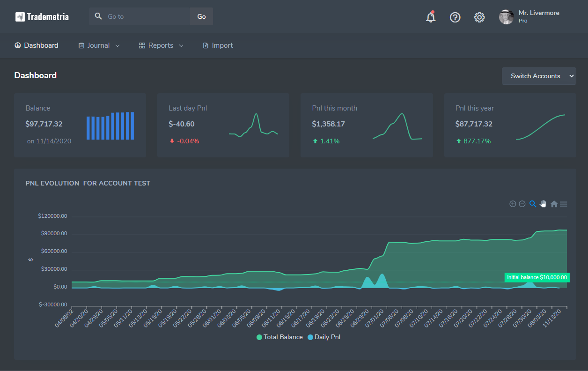The width and height of the screenshot is (588, 371).
Task: Click the Mr. Livermore profile avatar
Action: coord(507,17)
